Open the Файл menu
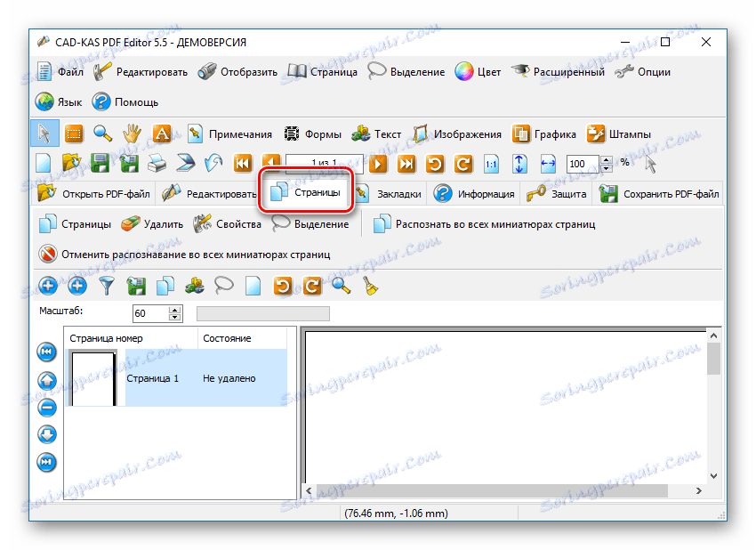The width and height of the screenshot is (756, 550). [60, 72]
